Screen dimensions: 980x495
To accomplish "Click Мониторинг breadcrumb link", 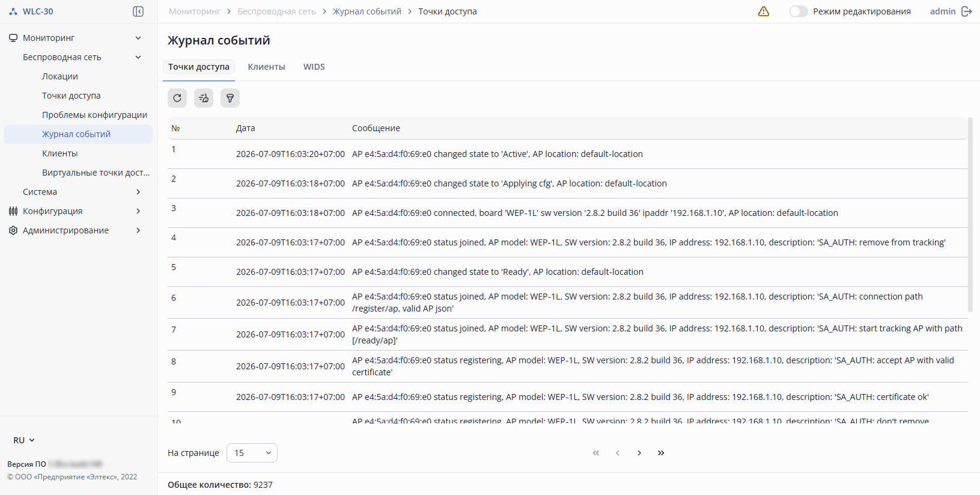I will (x=195, y=11).
